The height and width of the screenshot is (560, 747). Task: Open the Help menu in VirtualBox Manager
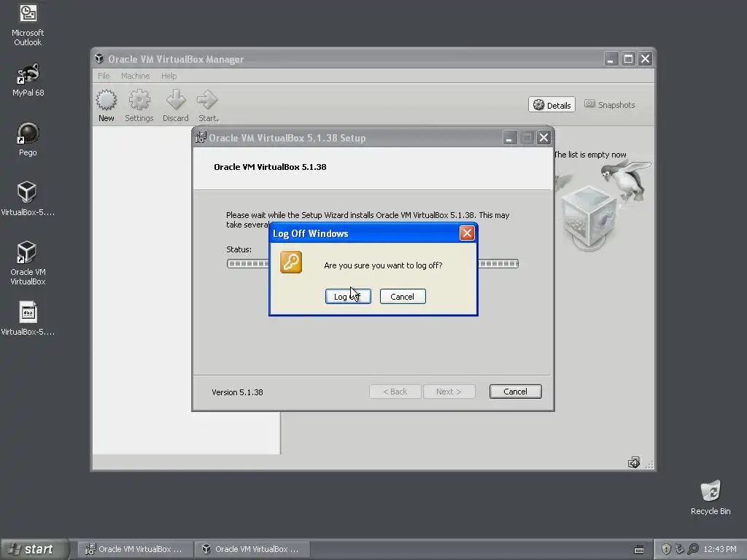point(169,76)
